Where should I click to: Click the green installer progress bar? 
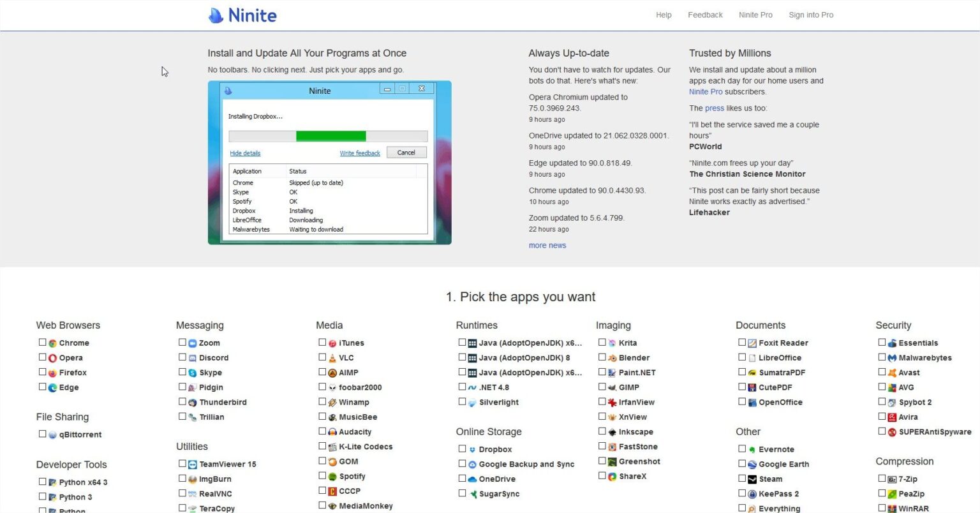tap(331, 136)
